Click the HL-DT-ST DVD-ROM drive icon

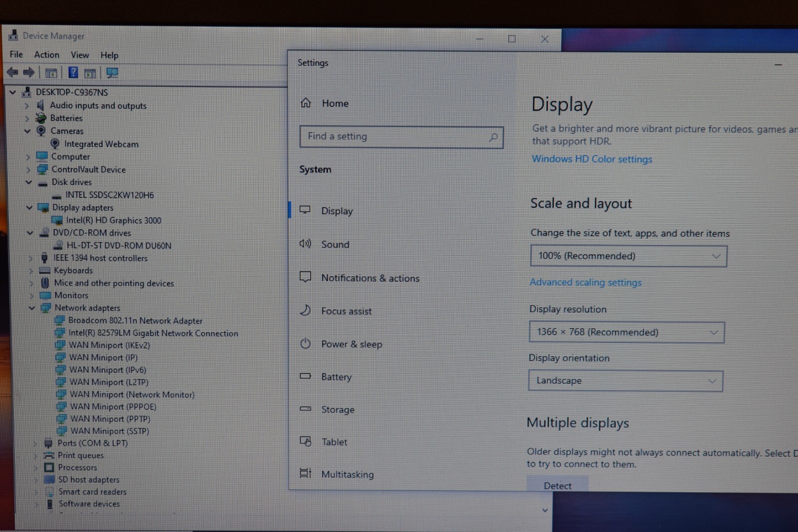pyautogui.click(x=58, y=245)
